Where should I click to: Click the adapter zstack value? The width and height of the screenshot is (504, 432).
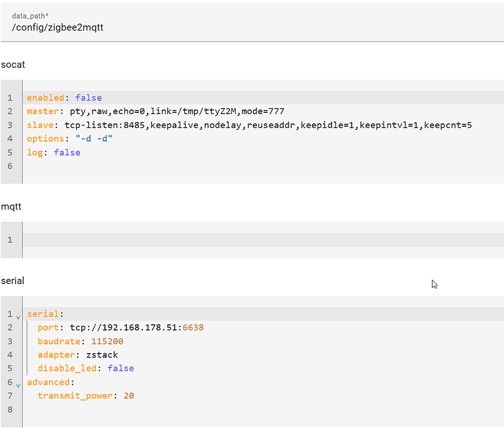pos(101,355)
